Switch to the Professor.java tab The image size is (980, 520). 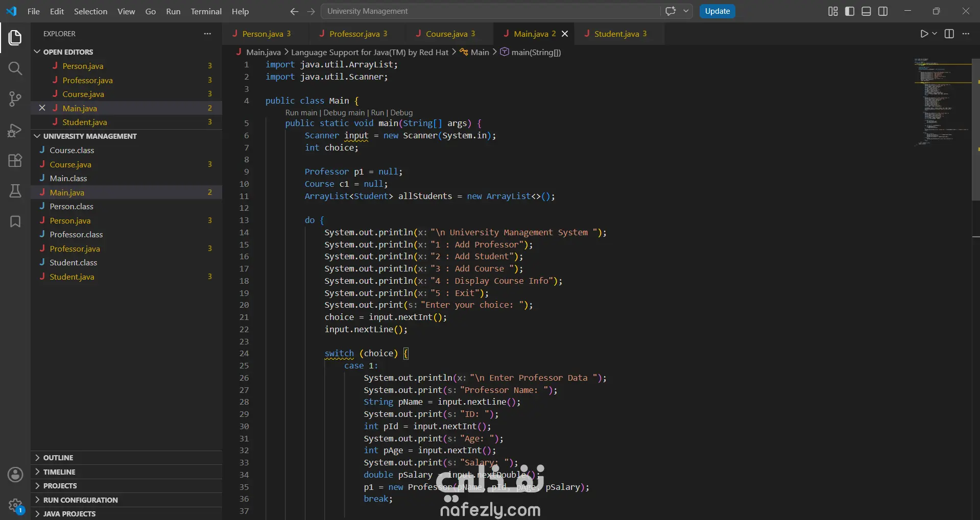[357, 34]
